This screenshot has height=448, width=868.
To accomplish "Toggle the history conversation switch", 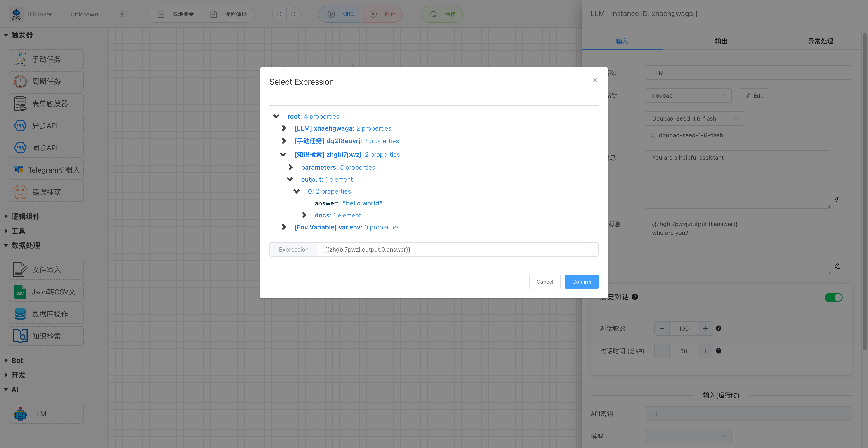I will point(833,298).
